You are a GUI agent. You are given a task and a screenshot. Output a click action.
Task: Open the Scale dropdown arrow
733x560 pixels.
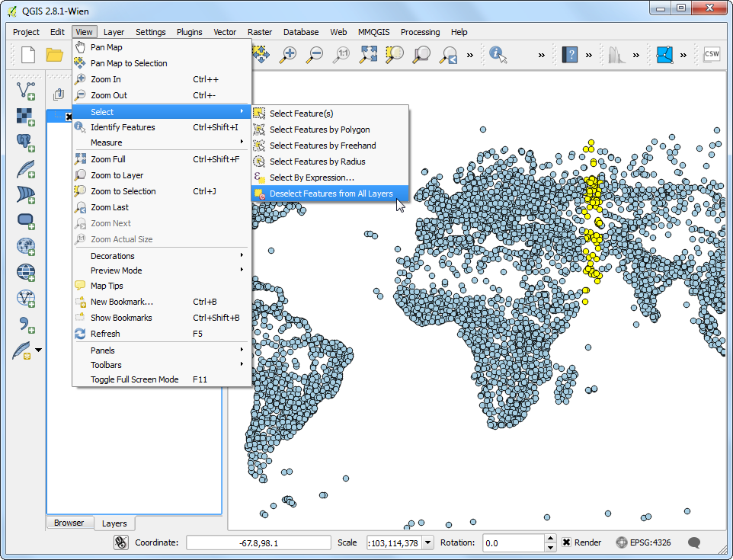(x=427, y=542)
